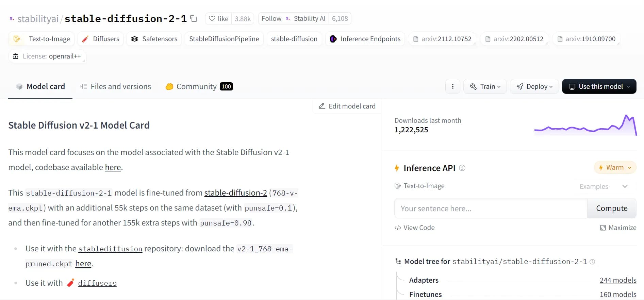Click the Model tree info icon
Image resolution: width=644 pixels, height=300 pixels.
[x=592, y=262]
